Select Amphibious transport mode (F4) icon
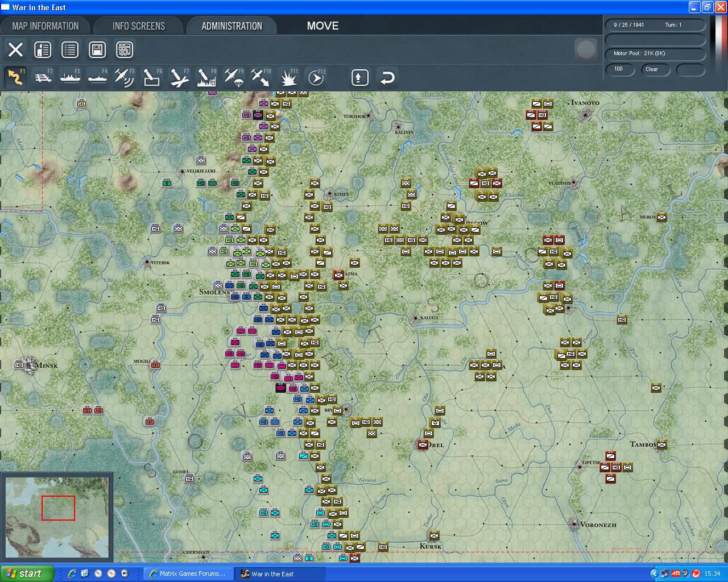728x582 pixels. [x=98, y=77]
